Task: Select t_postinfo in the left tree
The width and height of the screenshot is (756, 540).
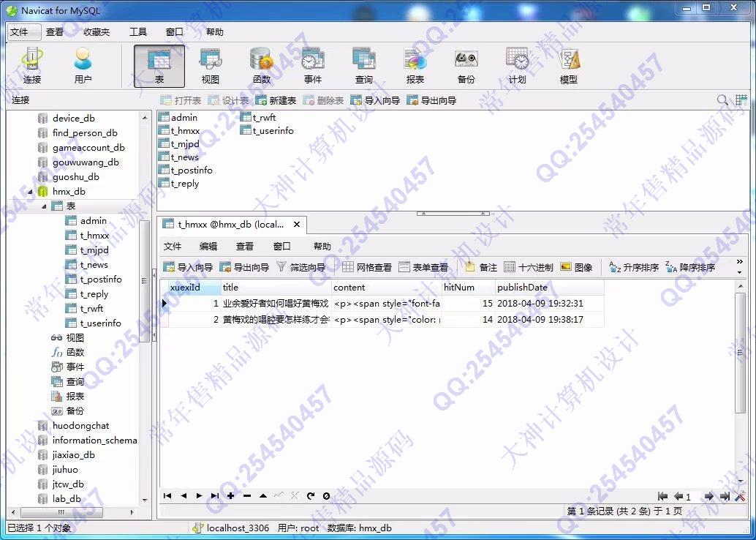Action: [101, 280]
